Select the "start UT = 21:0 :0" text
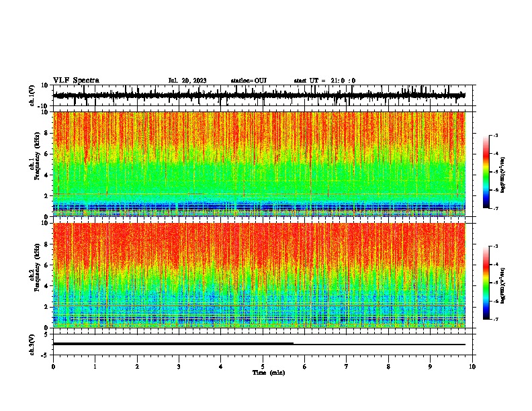 324,81
